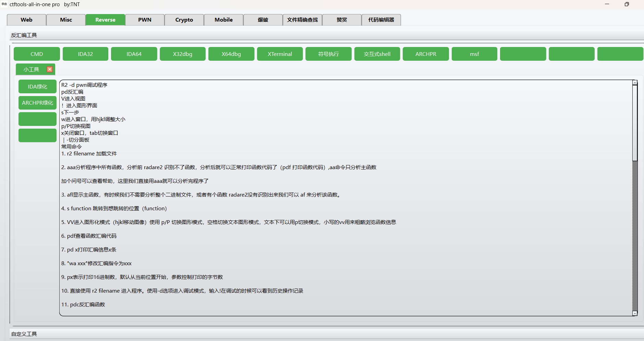Open the 交互式shell tool
This screenshot has width=644, height=341.
point(377,54)
